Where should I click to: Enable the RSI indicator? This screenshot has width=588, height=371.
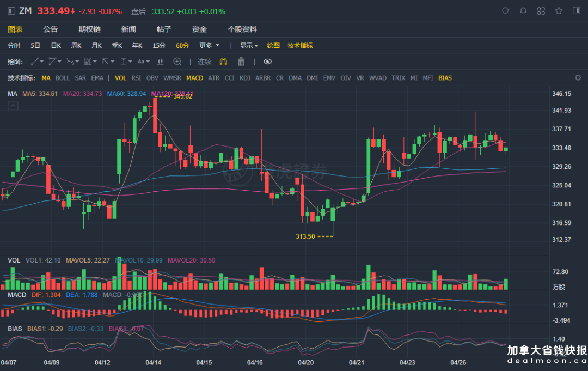(136, 78)
